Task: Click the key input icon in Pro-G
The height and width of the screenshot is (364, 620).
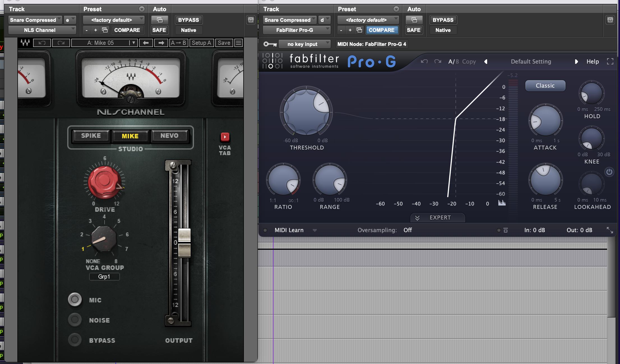Action: pyautogui.click(x=270, y=44)
